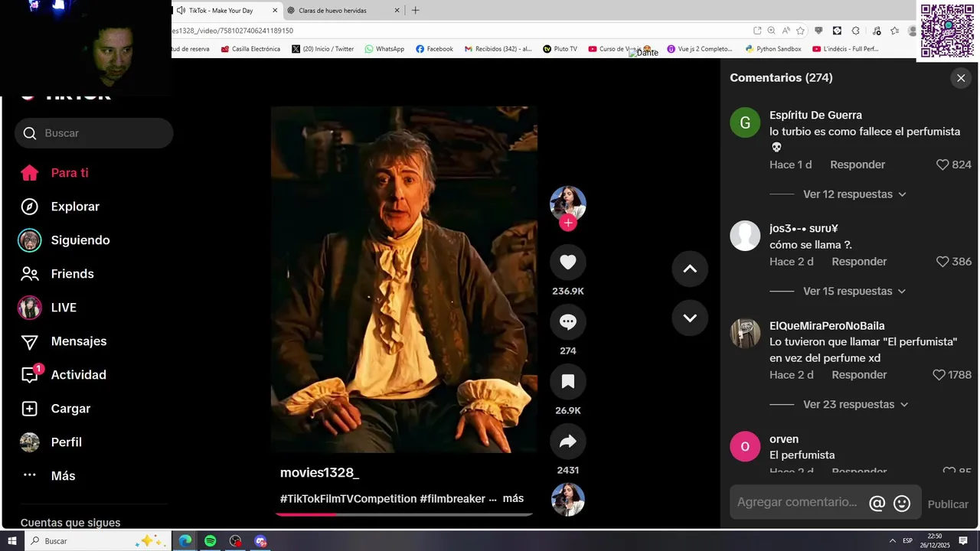
Task: Seek on the video progress bar
Action: pyautogui.click(x=404, y=514)
